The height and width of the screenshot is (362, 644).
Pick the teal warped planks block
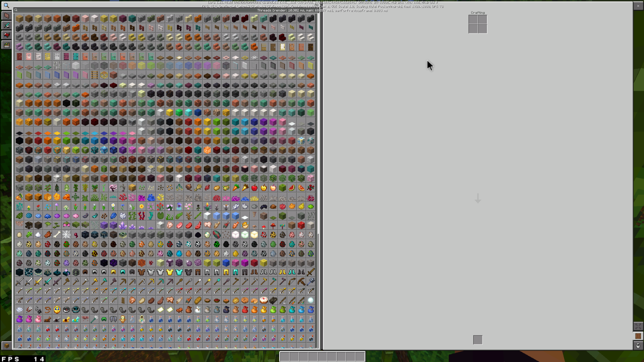[132, 19]
